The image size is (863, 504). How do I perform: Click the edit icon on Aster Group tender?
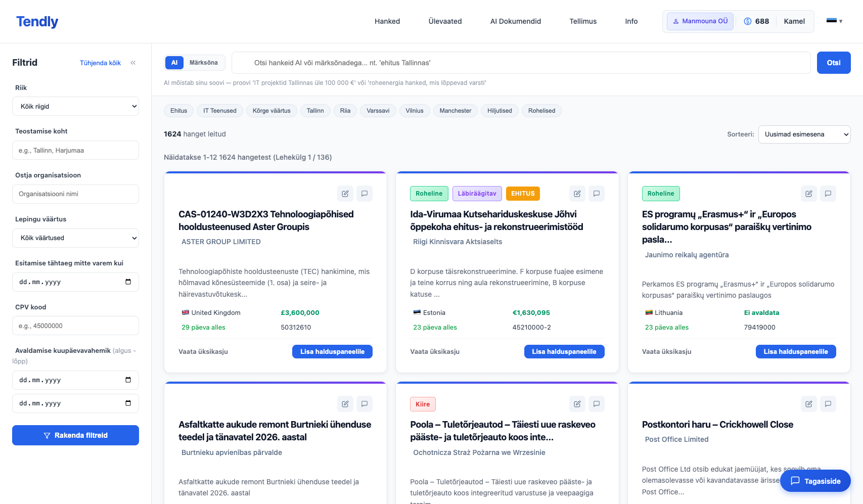345,194
